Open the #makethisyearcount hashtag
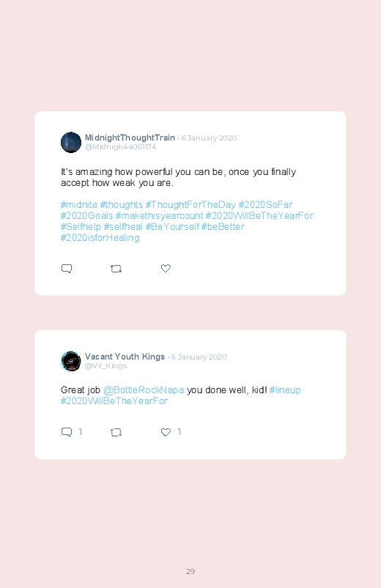381x588 pixels. [x=159, y=215]
